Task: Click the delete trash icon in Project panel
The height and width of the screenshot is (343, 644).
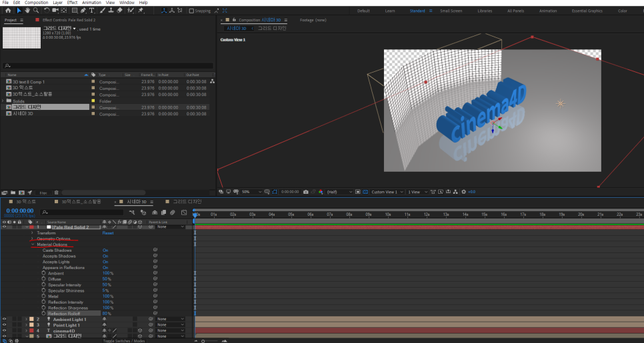Action: 56,192
